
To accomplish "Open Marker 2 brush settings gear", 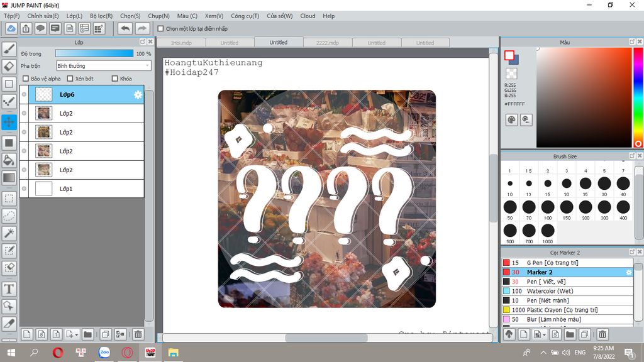I will [628, 272].
